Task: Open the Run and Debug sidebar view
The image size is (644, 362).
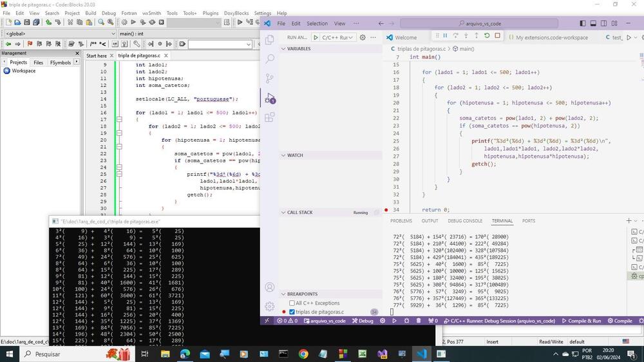Action: (x=270, y=97)
